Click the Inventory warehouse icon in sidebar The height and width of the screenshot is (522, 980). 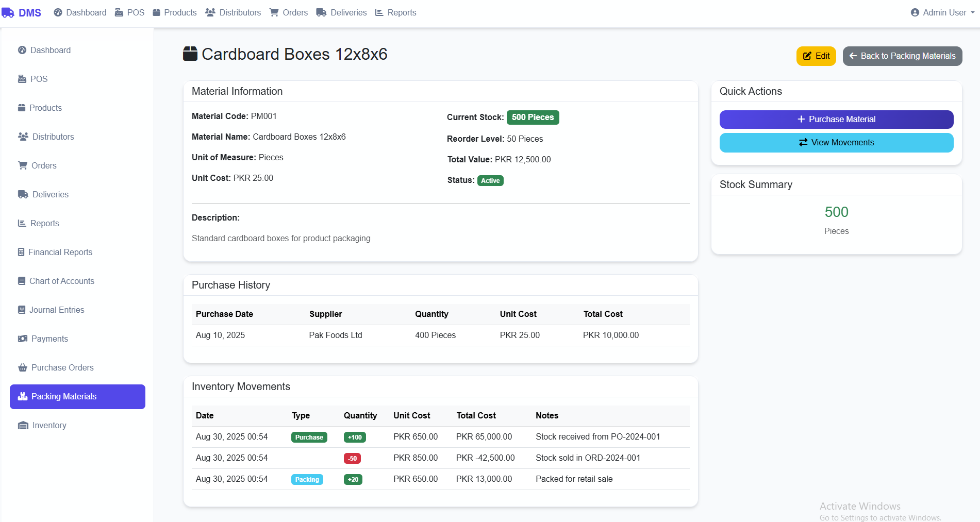pyautogui.click(x=23, y=425)
